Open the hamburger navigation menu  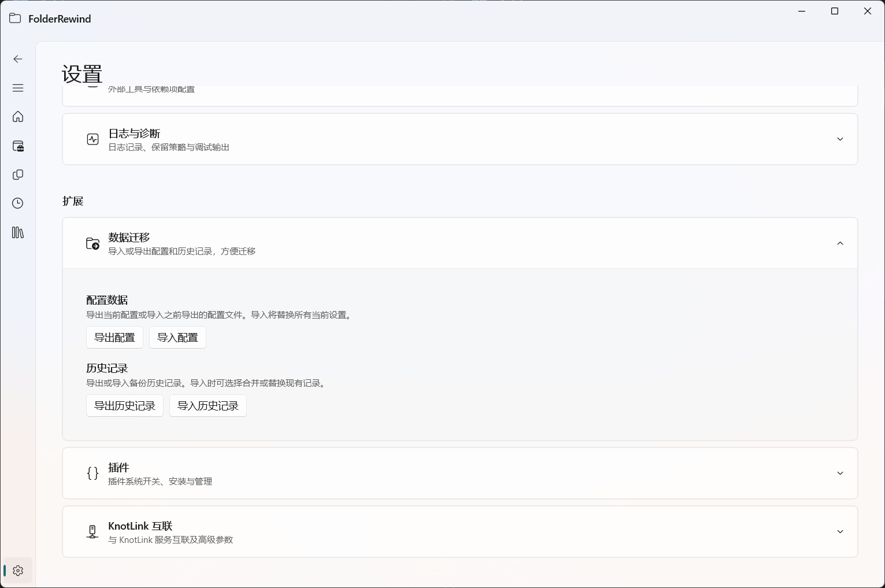tap(18, 88)
